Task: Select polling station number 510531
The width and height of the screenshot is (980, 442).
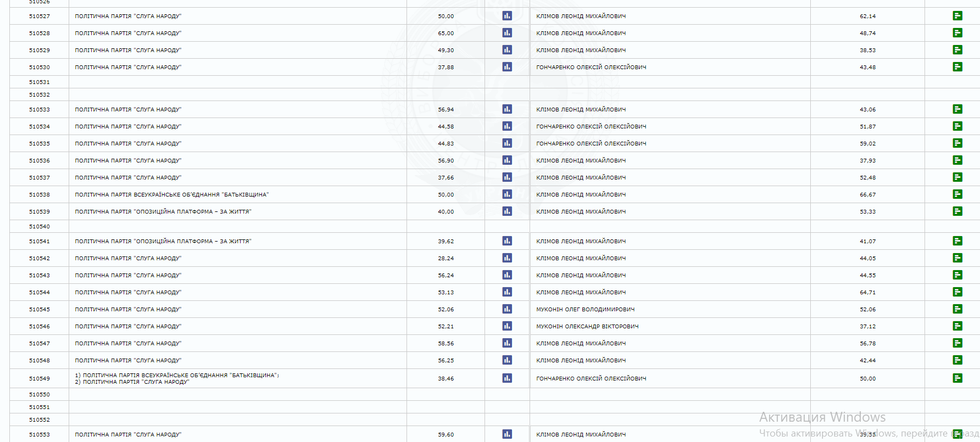Action: click(40, 82)
